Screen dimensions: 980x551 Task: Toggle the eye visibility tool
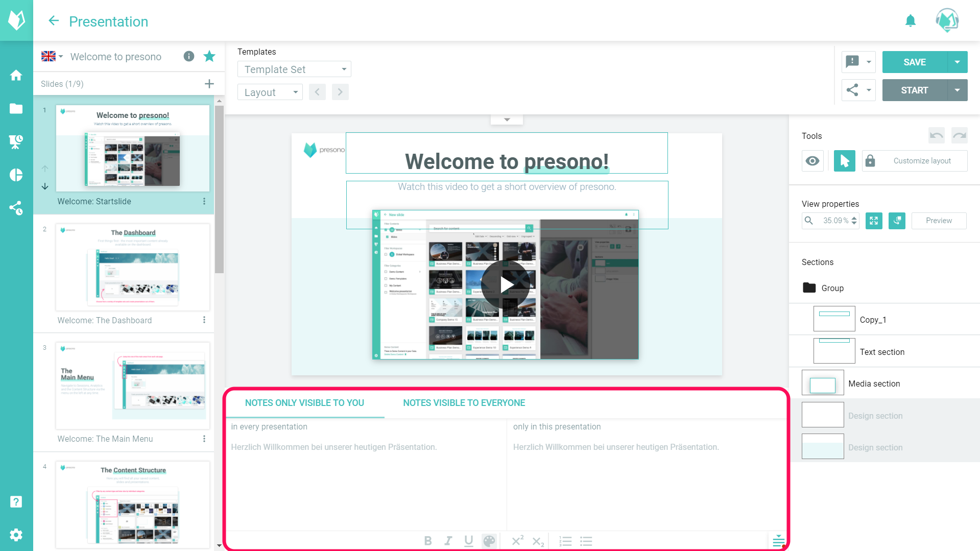tap(812, 161)
